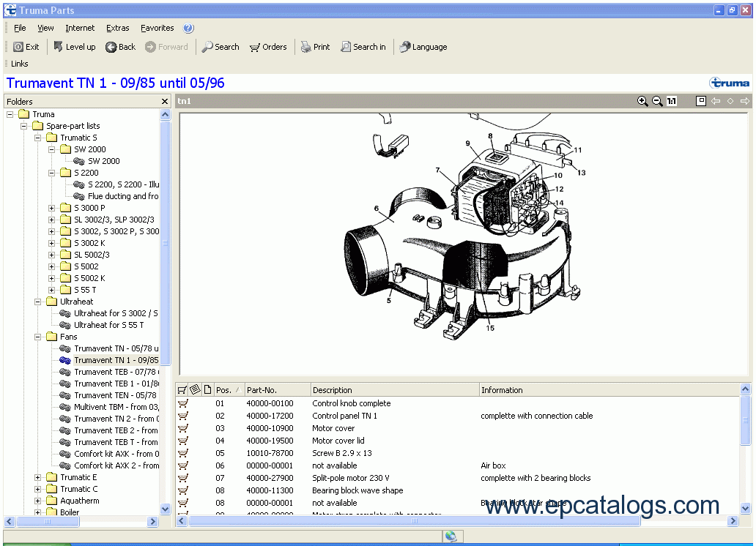756x546 pixels.
Task: Open the Extras menu
Action: (x=118, y=28)
